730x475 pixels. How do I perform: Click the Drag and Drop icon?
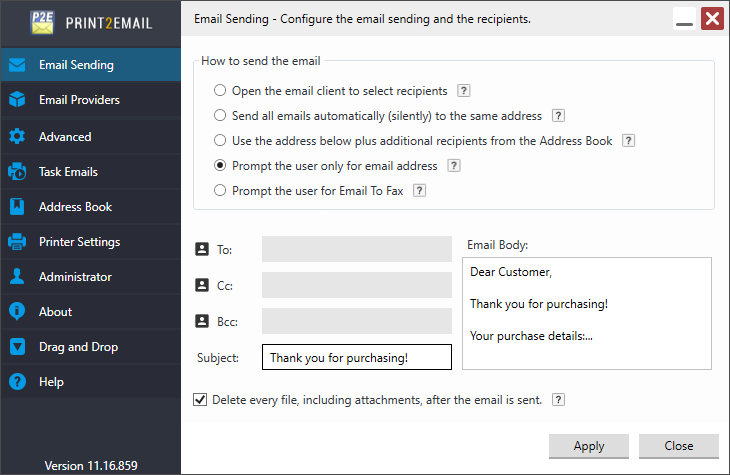point(17,347)
